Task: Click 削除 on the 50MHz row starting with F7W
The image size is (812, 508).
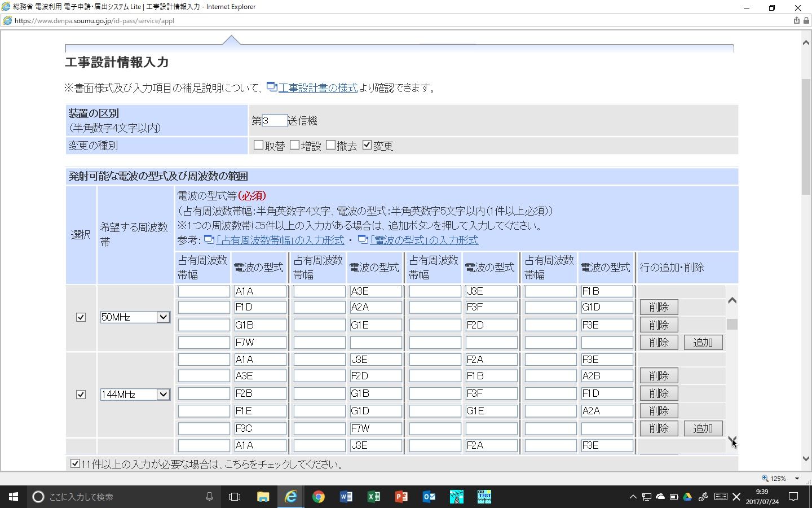Action: 659,343
